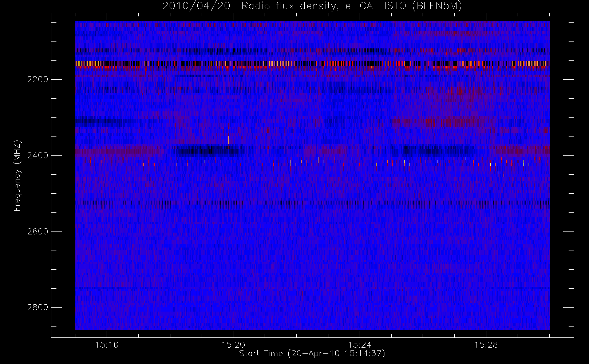This screenshot has width=589, height=364.
Task: Click the 15:20 time tick label
Action: point(233,344)
